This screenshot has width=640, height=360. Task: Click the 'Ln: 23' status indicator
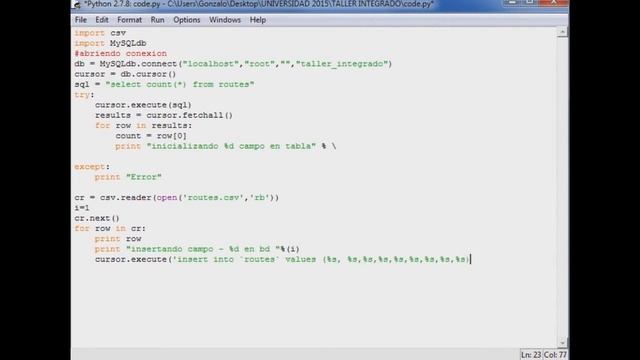click(531, 355)
